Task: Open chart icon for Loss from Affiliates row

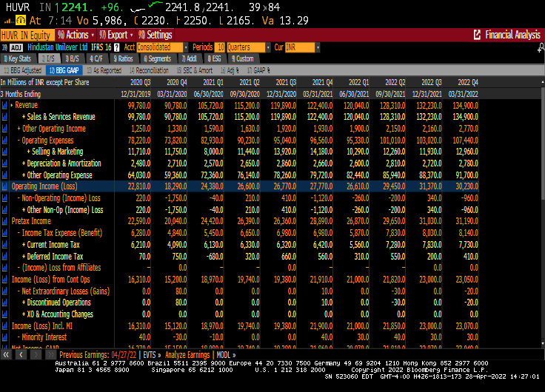Action: pyautogui.click(x=4, y=268)
